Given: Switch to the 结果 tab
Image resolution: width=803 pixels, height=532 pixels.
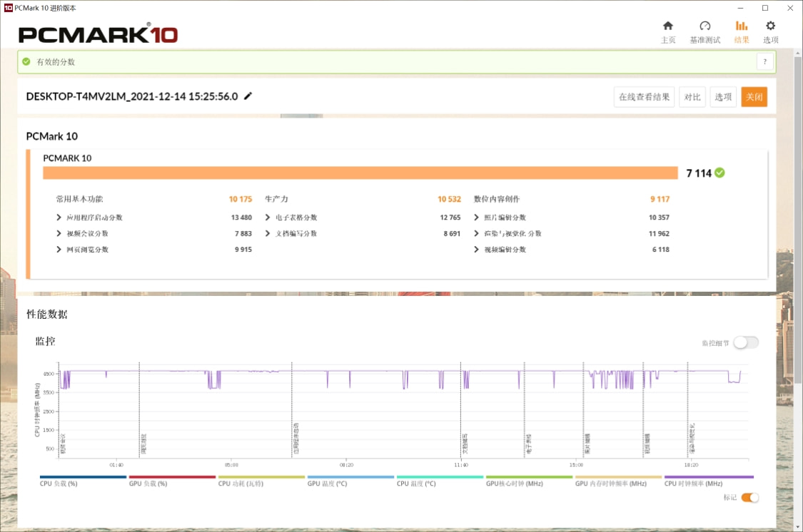Looking at the screenshot, I should (x=741, y=40).
